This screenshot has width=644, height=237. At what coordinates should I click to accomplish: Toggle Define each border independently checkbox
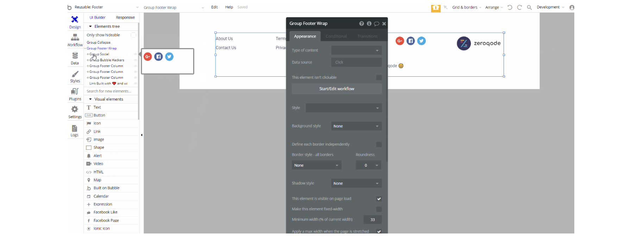point(379,144)
